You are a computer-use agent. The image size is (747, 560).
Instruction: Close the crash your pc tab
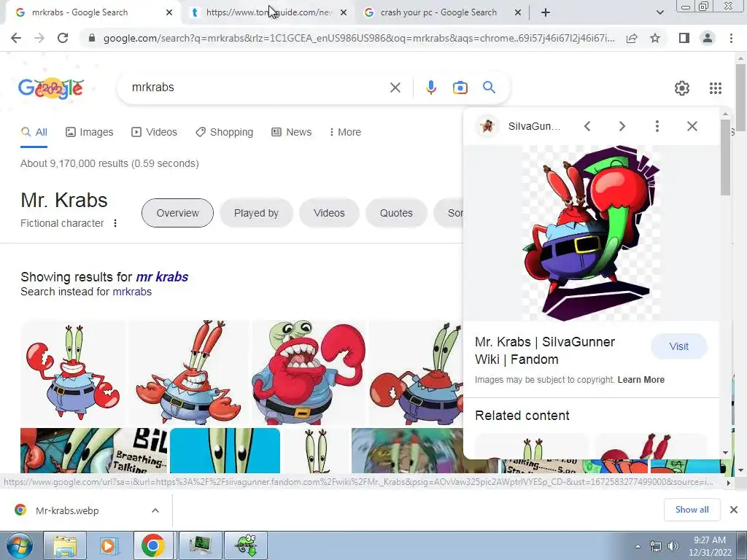(518, 13)
